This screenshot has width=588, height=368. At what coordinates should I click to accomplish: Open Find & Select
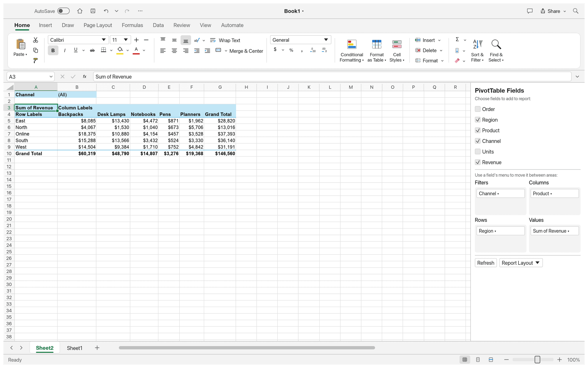496,51
